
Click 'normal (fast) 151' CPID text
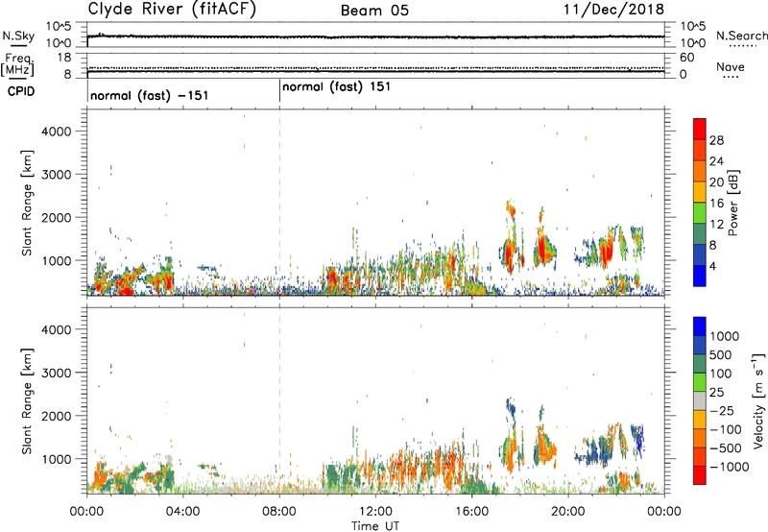click(x=337, y=87)
